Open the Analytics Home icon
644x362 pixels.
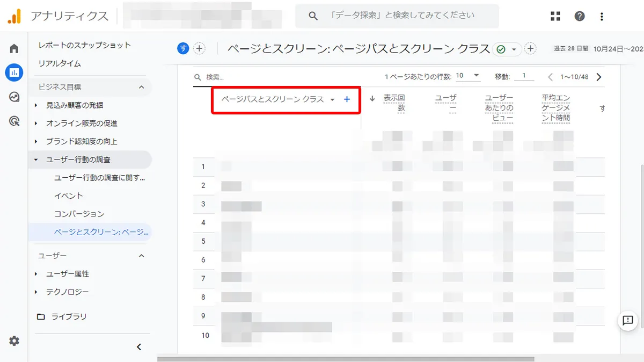(x=13, y=48)
